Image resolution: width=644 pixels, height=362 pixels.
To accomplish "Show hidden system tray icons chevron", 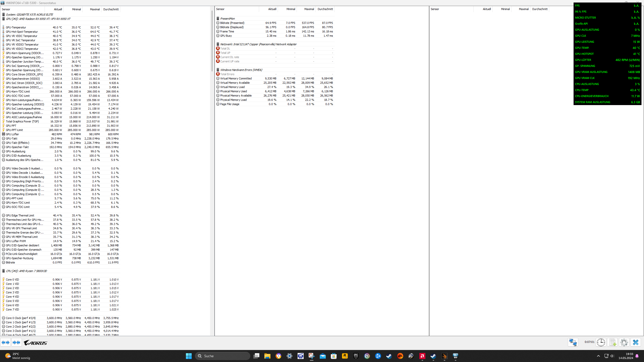I will [598, 356].
